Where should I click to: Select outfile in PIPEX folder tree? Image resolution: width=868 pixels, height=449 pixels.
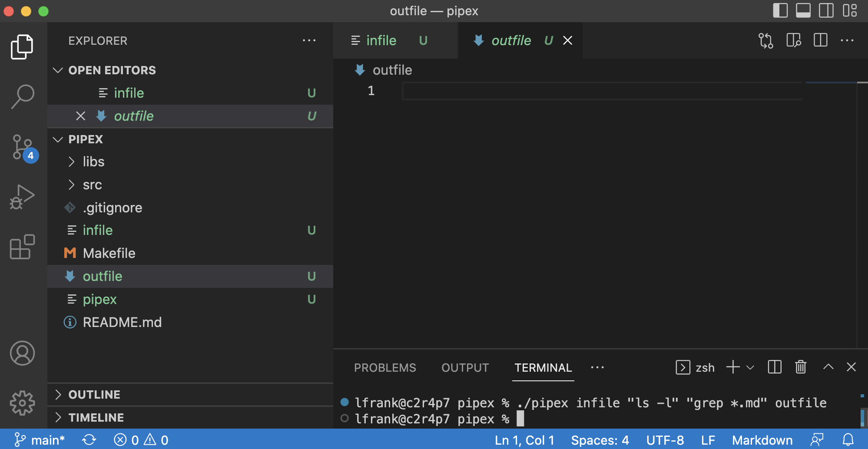coord(190,276)
